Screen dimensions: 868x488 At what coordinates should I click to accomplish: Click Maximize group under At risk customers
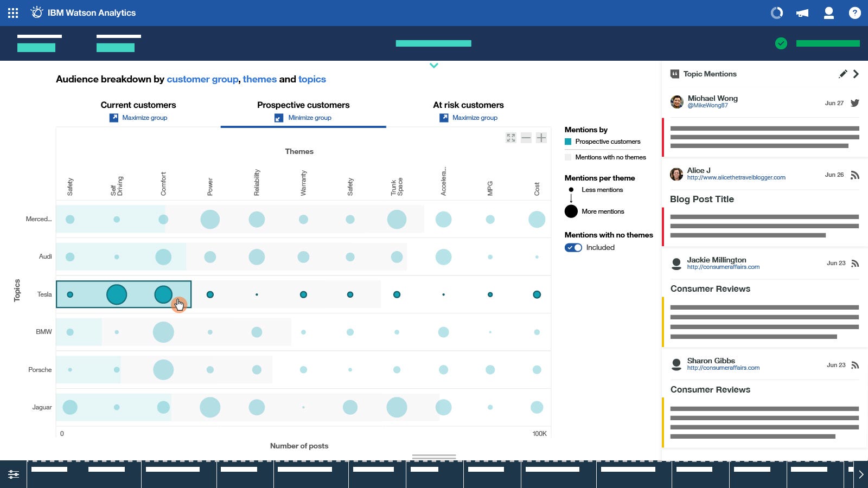coord(475,118)
